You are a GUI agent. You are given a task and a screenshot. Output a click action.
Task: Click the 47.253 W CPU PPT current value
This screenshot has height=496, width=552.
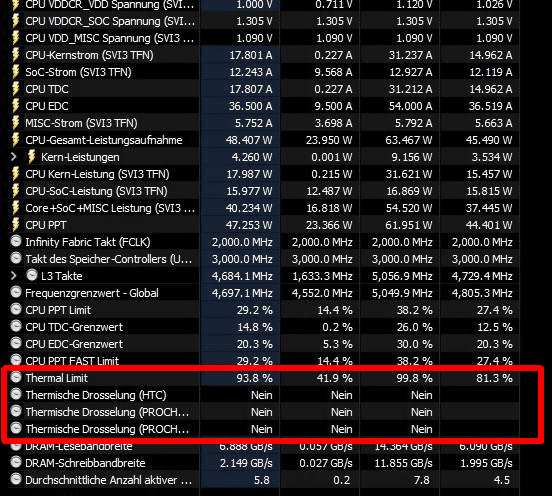point(249,225)
